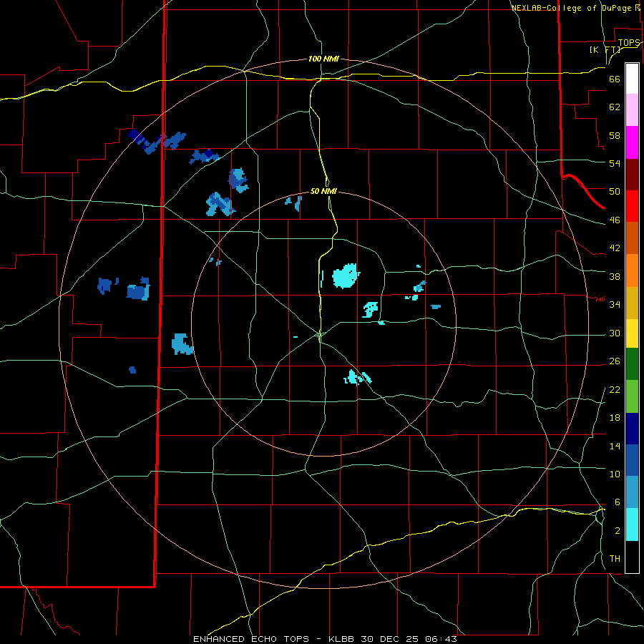Select the TH threshold label
The width and height of the screenshot is (644, 644).
[x=615, y=559]
